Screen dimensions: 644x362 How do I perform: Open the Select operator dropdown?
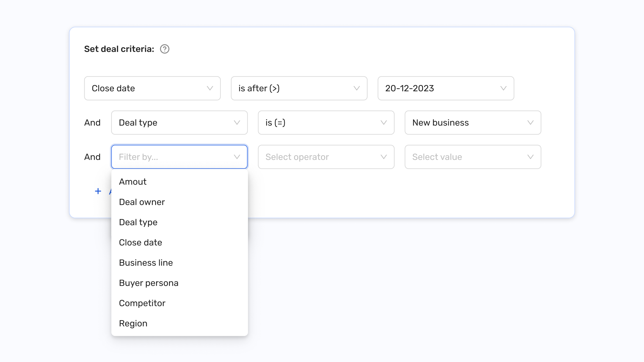coord(326,157)
